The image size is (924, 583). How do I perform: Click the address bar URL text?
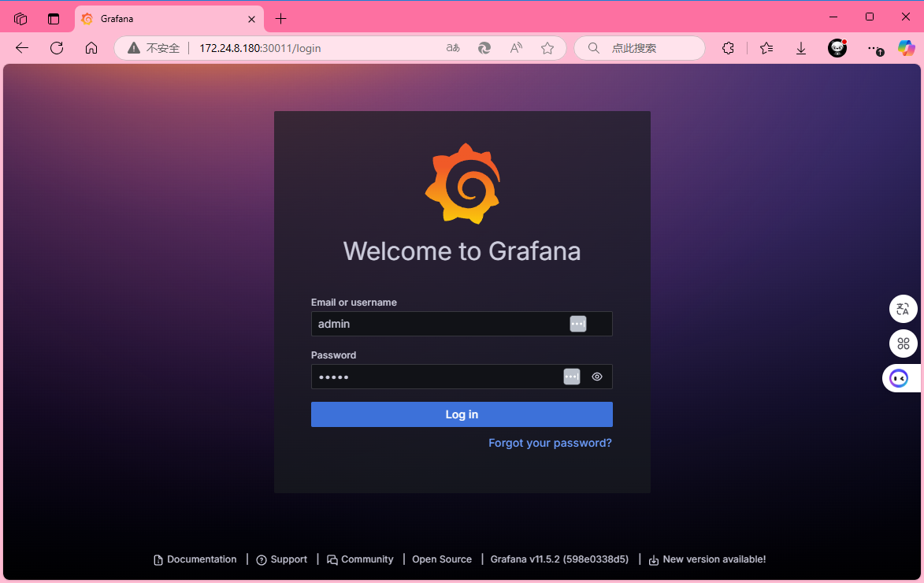point(260,48)
